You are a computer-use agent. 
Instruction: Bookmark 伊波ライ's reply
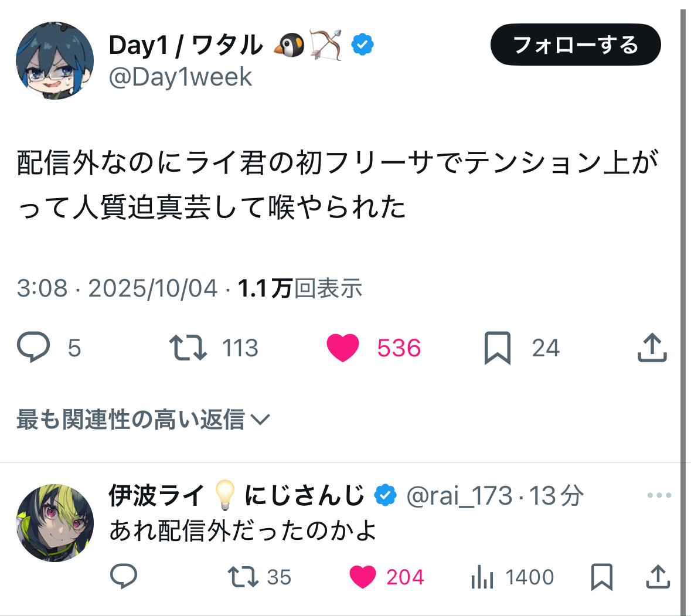coord(601,577)
